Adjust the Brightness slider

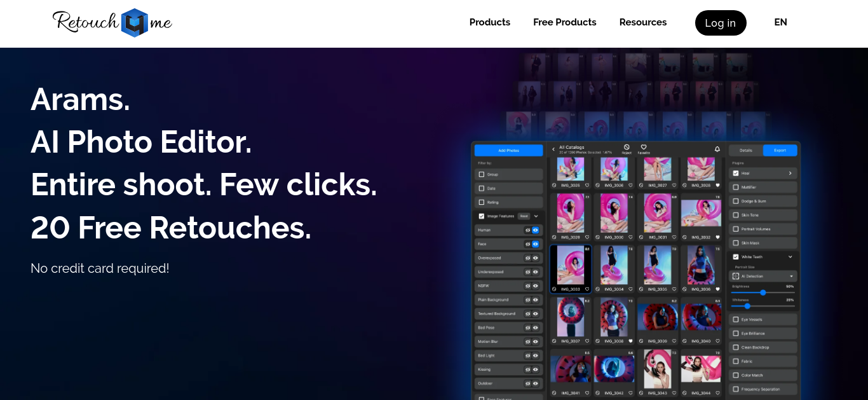[x=763, y=293]
